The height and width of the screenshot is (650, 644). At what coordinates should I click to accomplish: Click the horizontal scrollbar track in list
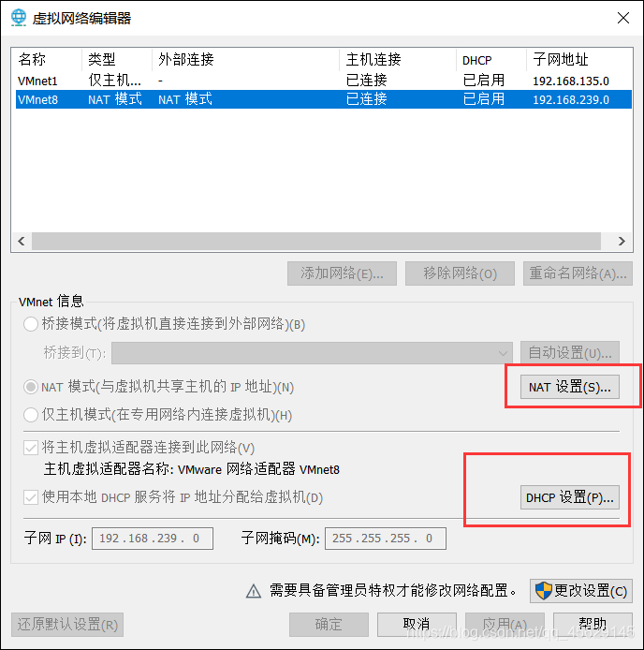[x=316, y=241]
